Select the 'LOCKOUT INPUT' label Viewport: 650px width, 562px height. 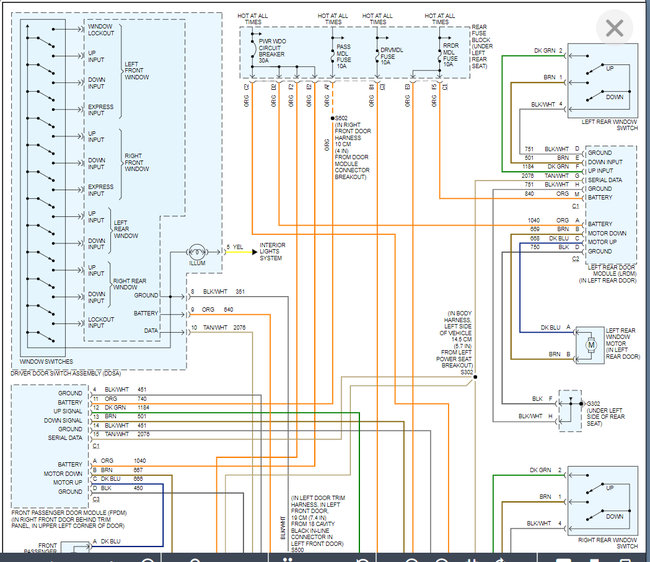pos(101,322)
